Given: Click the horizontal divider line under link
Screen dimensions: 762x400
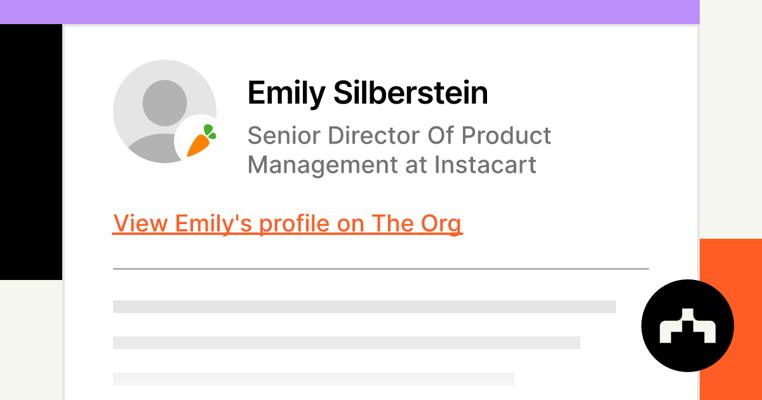Looking at the screenshot, I should 380,269.
